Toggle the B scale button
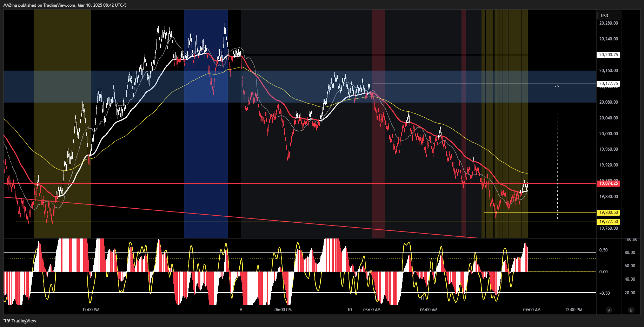644x327 pixels. [x=631, y=310]
